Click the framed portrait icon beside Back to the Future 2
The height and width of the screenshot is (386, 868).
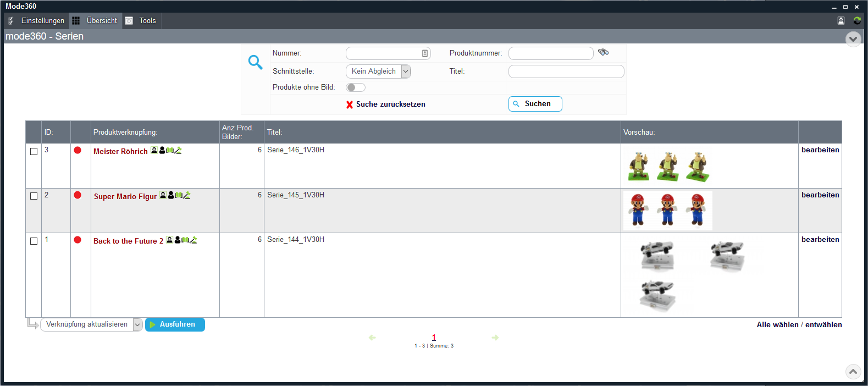tap(169, 240)
